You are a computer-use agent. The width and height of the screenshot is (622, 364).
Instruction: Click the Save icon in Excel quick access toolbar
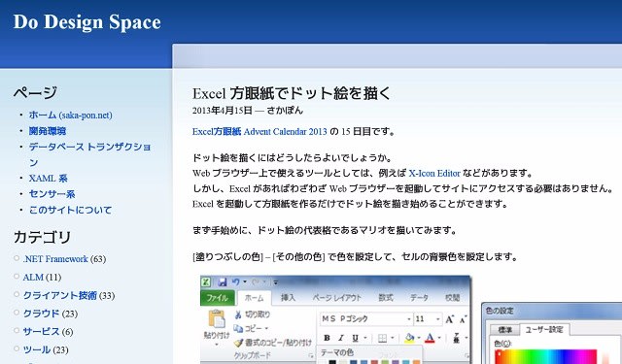pyautogui.click(x=223, y=282)
